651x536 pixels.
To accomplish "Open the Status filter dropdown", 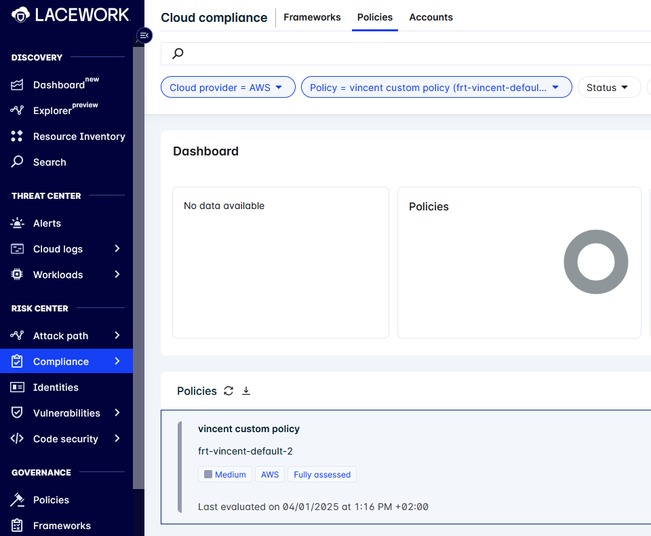I will (609, 87).
